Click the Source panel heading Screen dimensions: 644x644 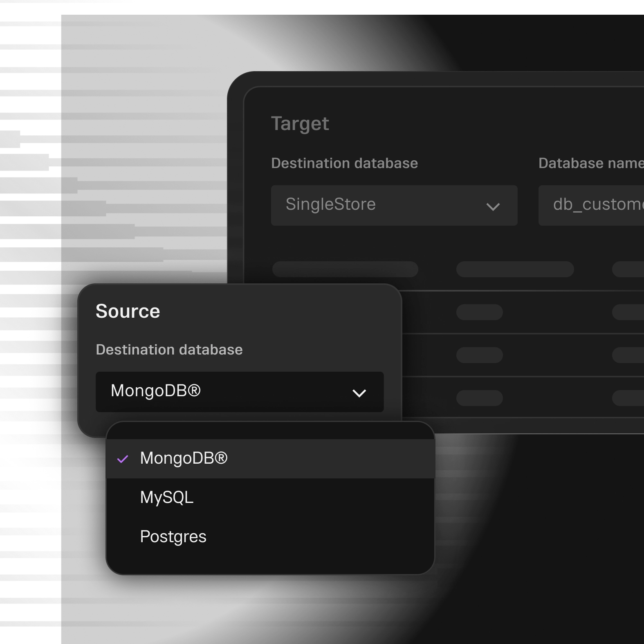point(128,311)
